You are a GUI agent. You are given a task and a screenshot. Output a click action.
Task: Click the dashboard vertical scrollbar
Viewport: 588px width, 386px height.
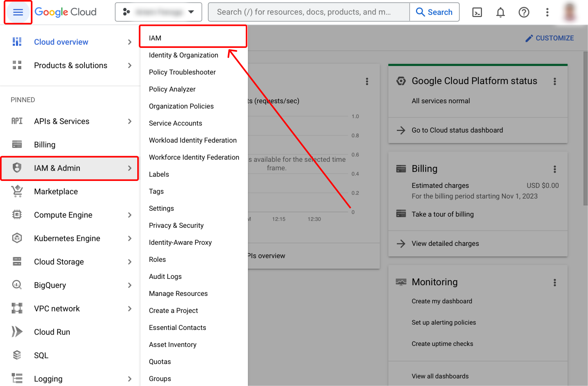(x=586, y=128)
